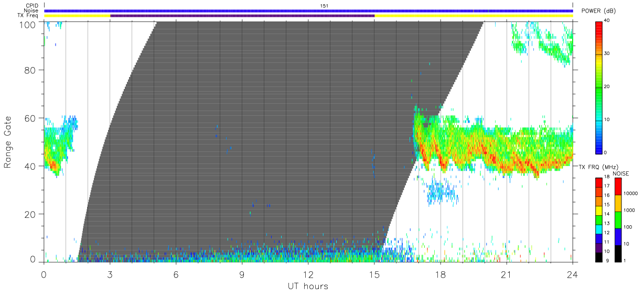This screenshot has width=644, height=297.
Task: Click the 1 label in noise legend
Action: (625, 260)
